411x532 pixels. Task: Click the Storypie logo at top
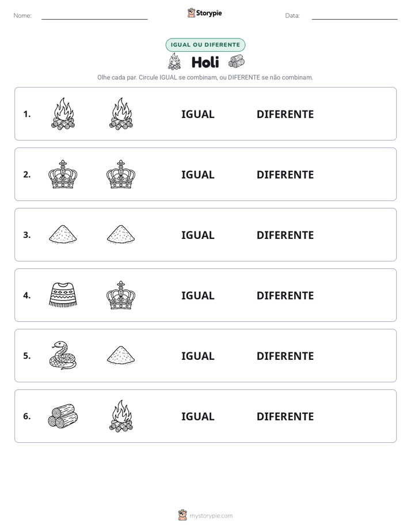pyautogui.click(x=204, y=13)
